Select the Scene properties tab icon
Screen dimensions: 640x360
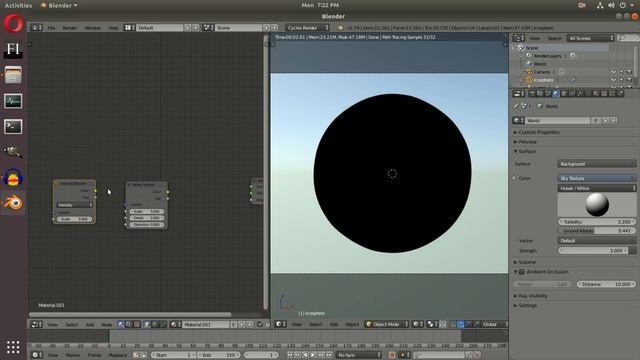(x=548, y=94)
